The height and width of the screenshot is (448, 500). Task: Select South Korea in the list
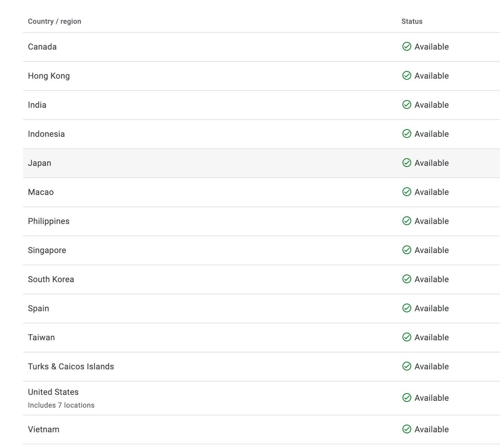(x=51, y=279)
